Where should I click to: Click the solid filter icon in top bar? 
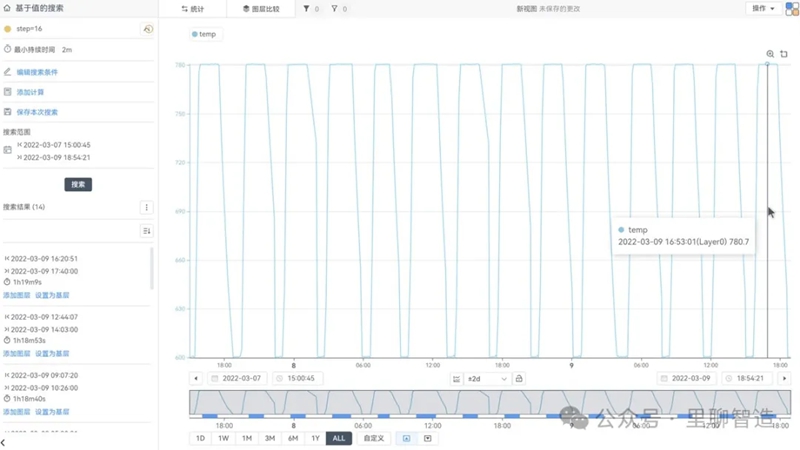pyautogui.click(x=307, y=9)
